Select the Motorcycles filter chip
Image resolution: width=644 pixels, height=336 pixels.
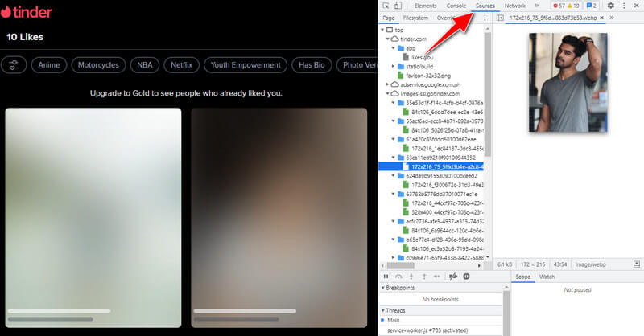(x=98, y=65)
